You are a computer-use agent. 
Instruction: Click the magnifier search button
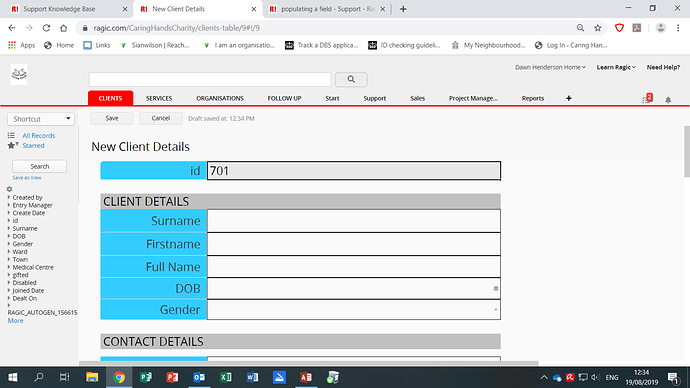(x=351, y=79)
